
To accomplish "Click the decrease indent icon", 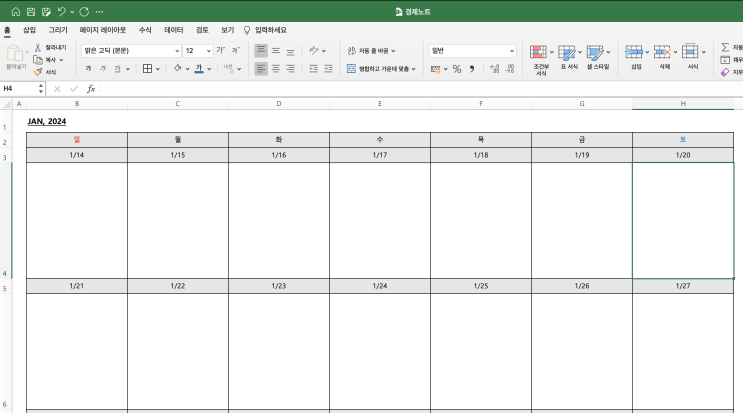I will (x=314, y=69).
